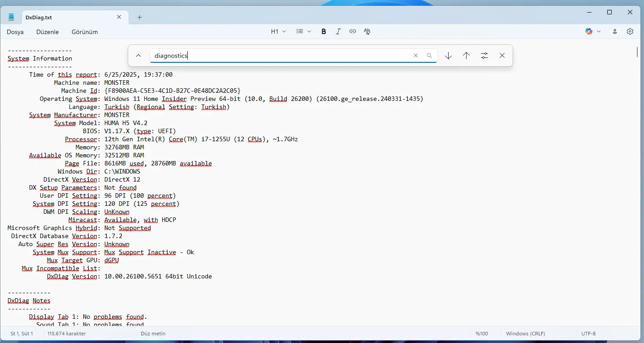Screen dimensions: 644x343
Task: Click the 'System Information' heading text
Action: pos(40,58)
